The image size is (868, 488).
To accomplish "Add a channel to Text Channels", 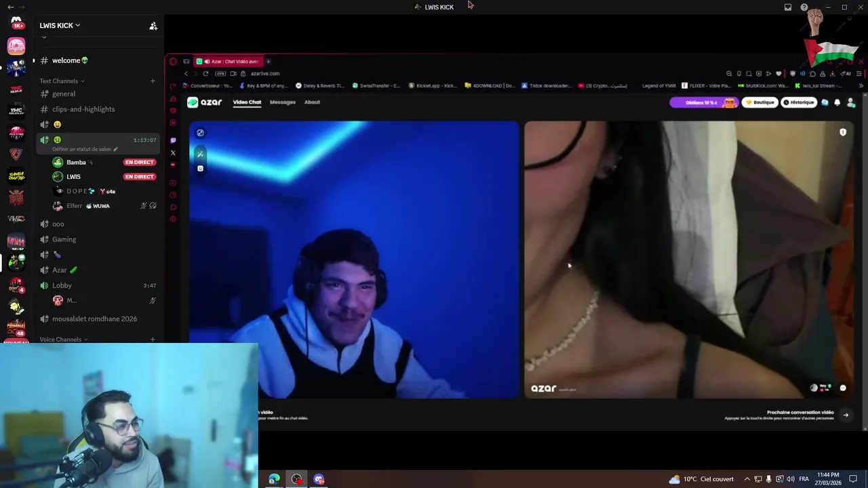I will tap(153, 81).
